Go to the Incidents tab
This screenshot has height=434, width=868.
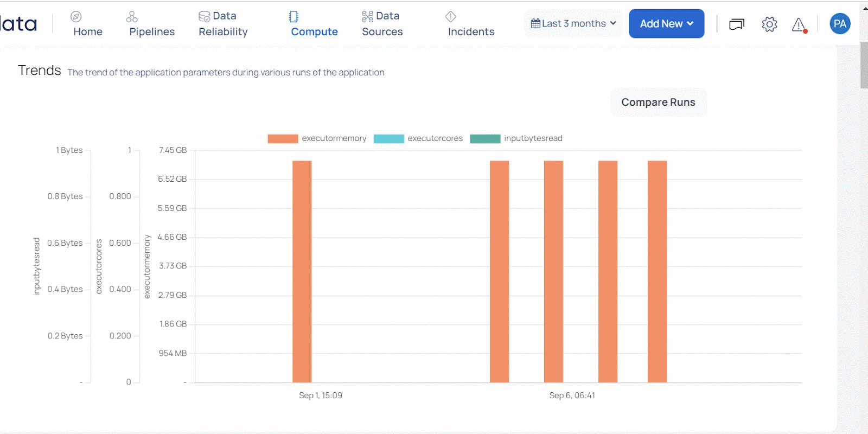471,31
